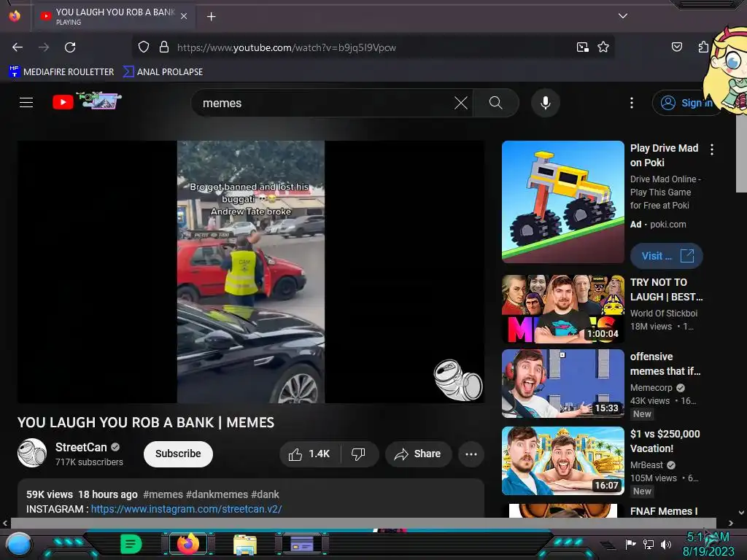This screenshot has height=560, width=747.
Task: Open a new tab with plus button
Action: pyautogui.click(x=211, y=17)
